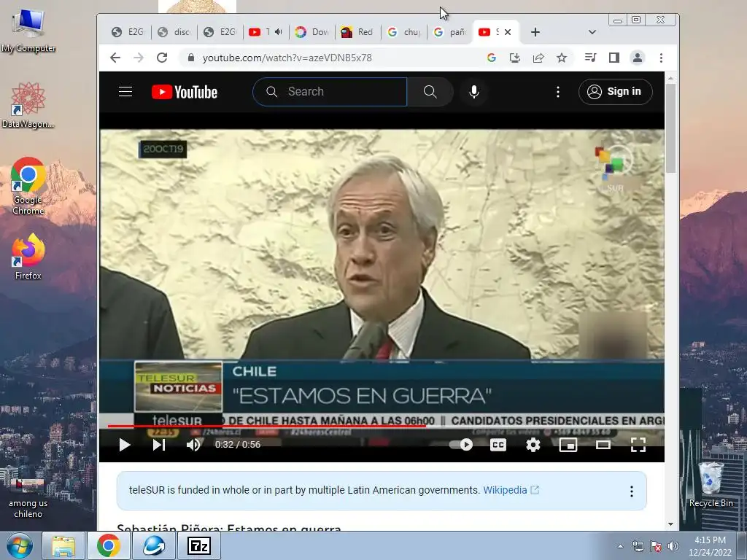Open File Explorer from taskbar
747x560 pixels.
[63, 546]
